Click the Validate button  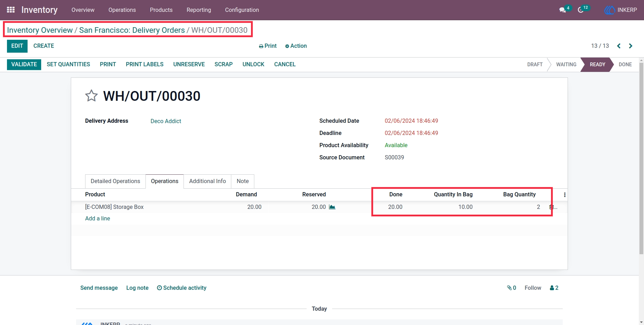tap(24, 65)
